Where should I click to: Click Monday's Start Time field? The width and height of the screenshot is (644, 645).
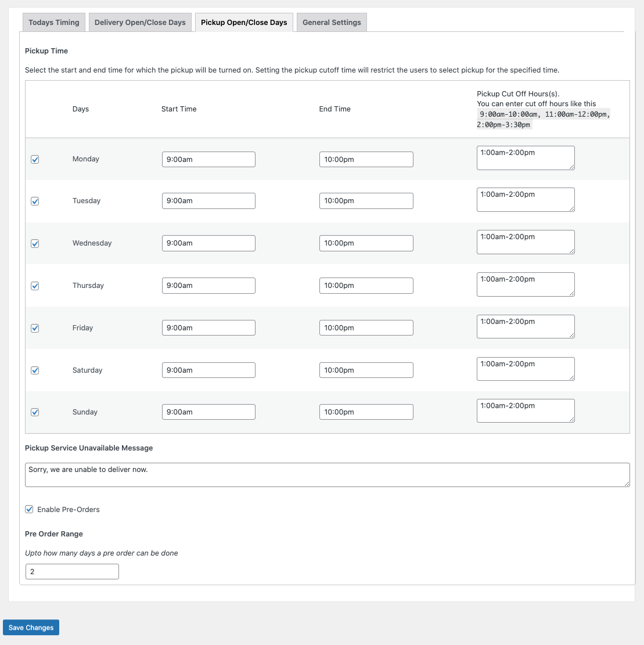click(208, 159)
